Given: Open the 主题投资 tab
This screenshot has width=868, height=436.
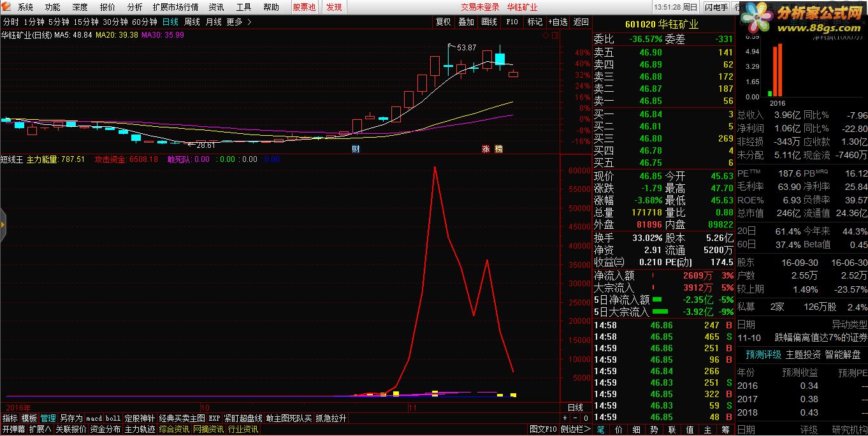Looking at the screenshot, I should 803,354.
